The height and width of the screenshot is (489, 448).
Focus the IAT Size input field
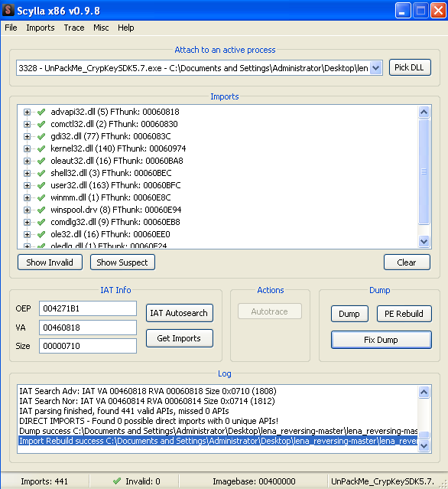point(88,346)
